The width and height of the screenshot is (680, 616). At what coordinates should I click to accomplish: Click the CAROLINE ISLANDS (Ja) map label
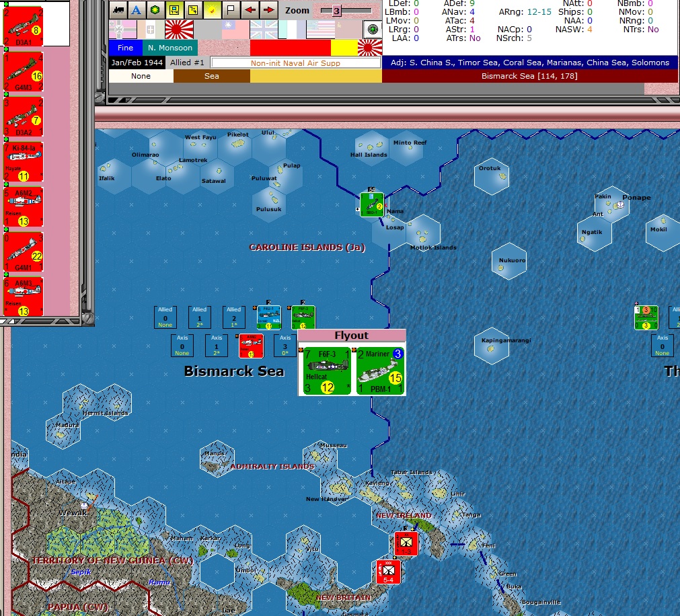[x=307, y=247]
